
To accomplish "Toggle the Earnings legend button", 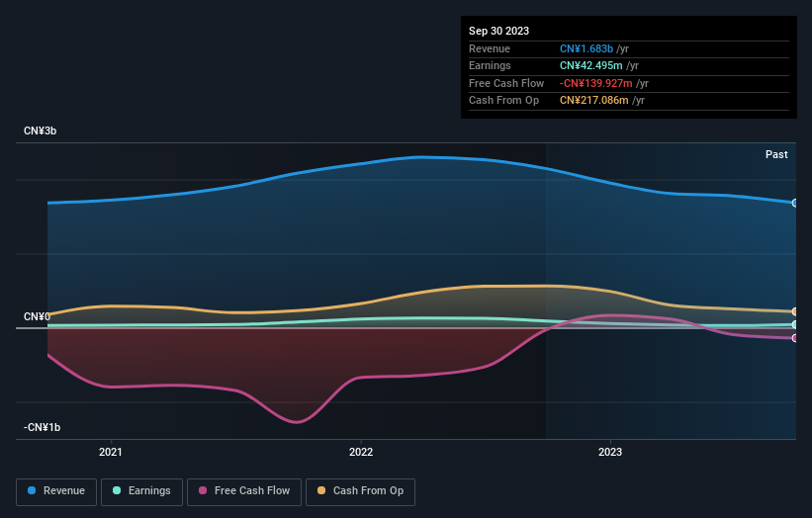I will (141, 491).
